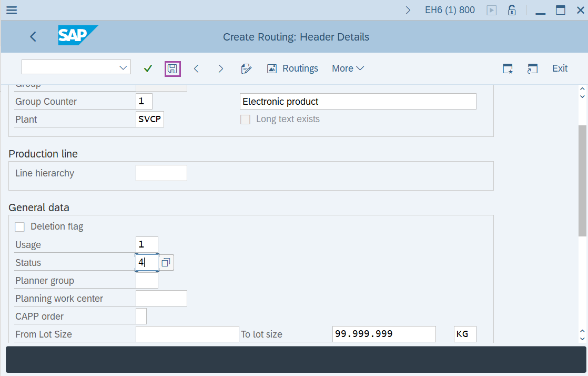588x376 pixels.
Task: Confirm entries with the green checkmark
Action: [148, 68]
